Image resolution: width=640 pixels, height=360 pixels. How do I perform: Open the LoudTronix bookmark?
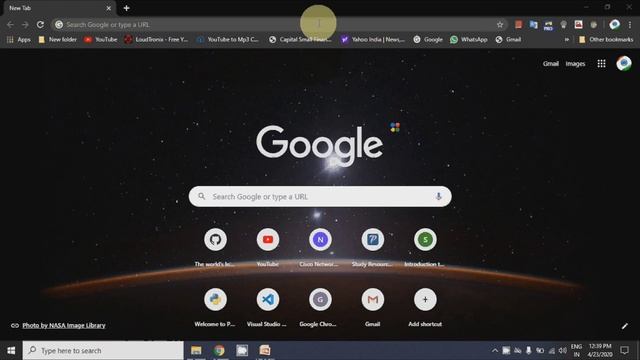coord(156,40)
